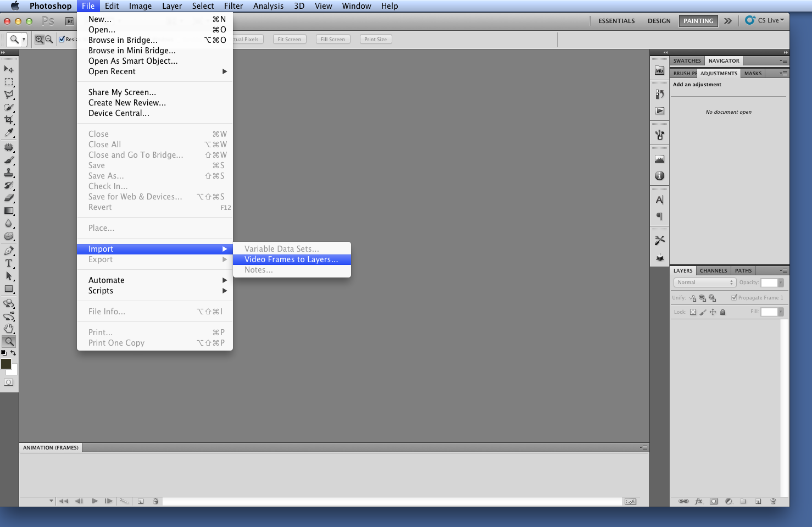Click the zoom-out magnifier option

(x=49, y=40)
